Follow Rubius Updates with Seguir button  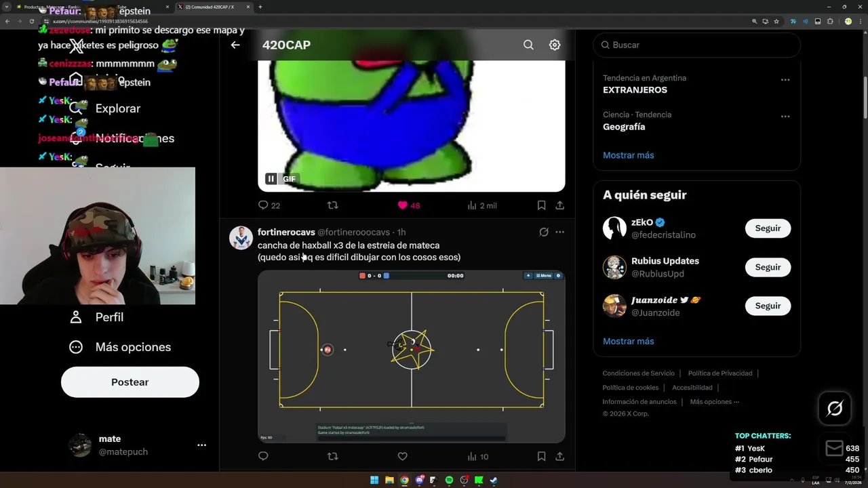(768, 267)
